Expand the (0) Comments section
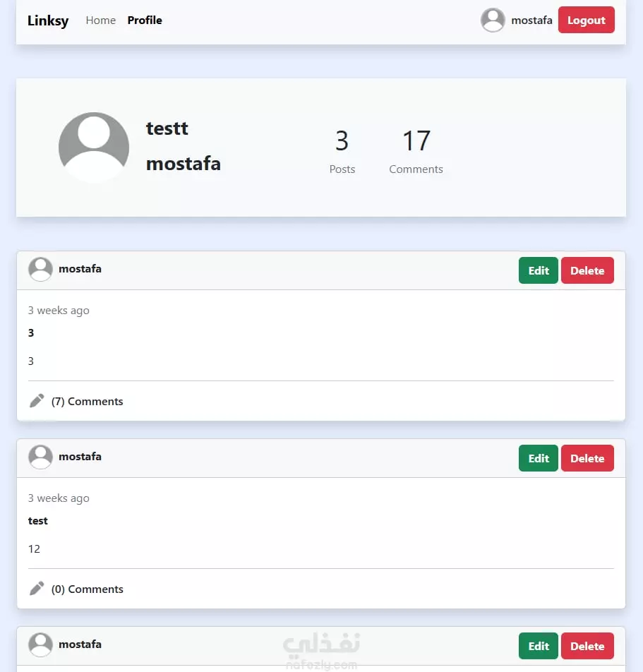This screenshot has height=672, width=643. tap(88, 589)
